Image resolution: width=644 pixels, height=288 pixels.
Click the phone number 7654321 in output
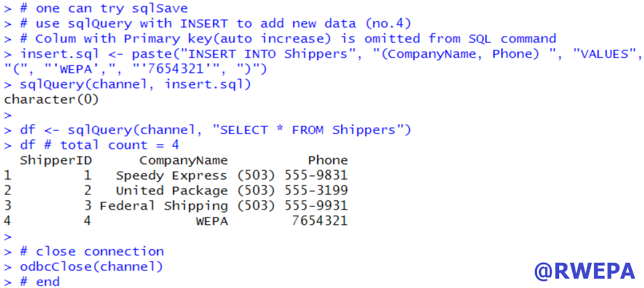point(320,221)
